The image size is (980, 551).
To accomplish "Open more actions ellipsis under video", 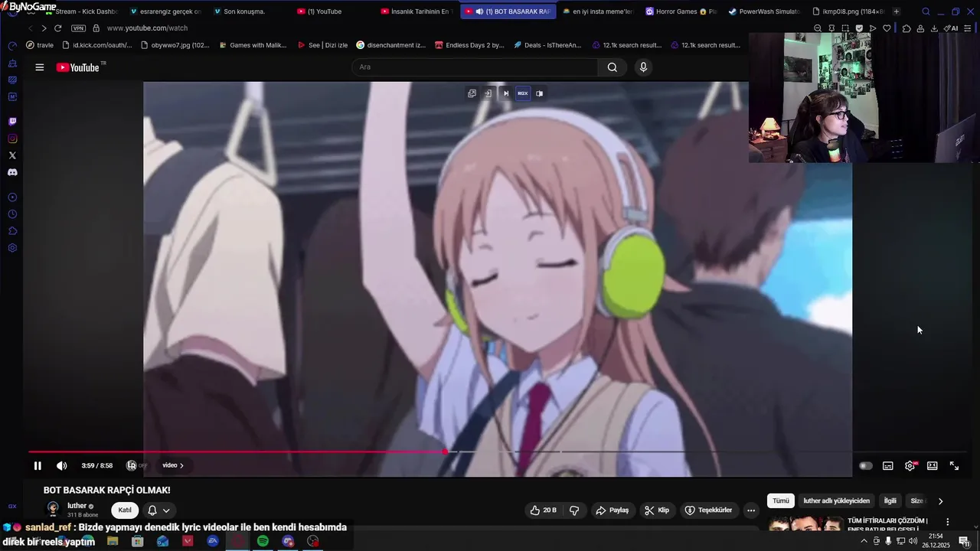I will [751, 510].
